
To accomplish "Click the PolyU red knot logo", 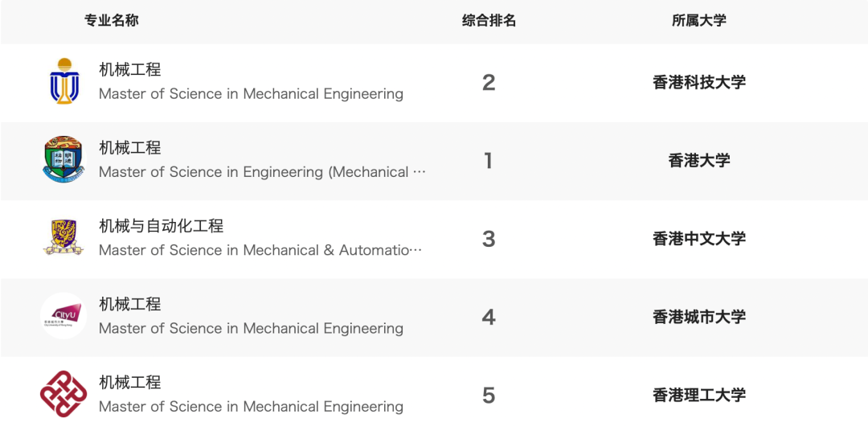I will [63, 394].
